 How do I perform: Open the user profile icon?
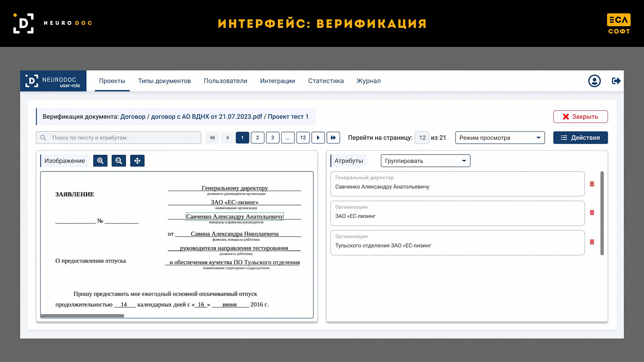594,81
